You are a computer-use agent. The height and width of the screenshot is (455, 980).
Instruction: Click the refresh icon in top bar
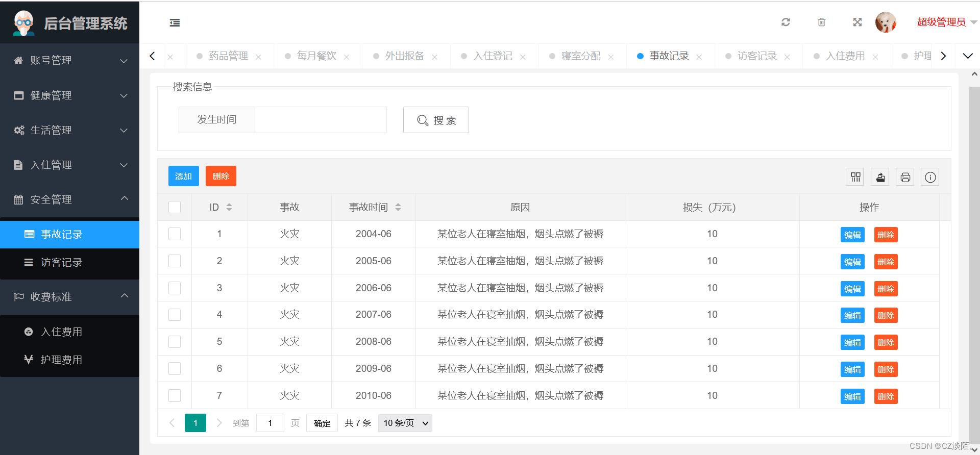786,22
